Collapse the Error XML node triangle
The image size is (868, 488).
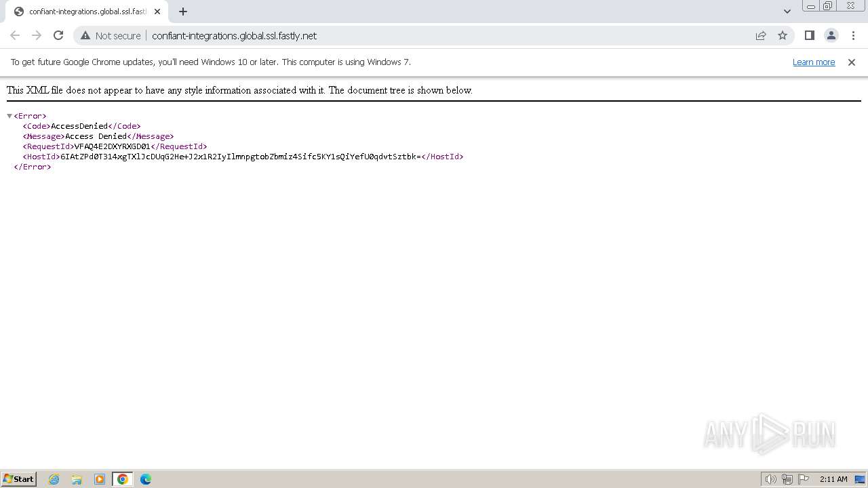9,116
